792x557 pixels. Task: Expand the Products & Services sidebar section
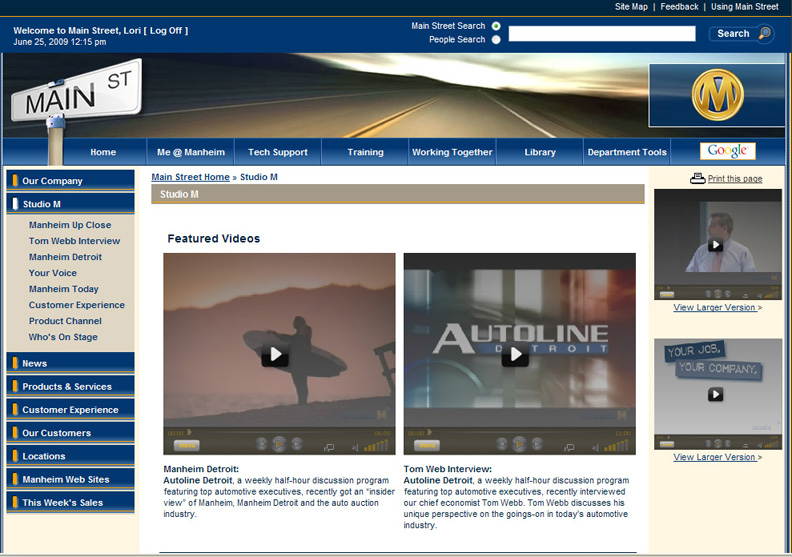click(x=70, y=387)
